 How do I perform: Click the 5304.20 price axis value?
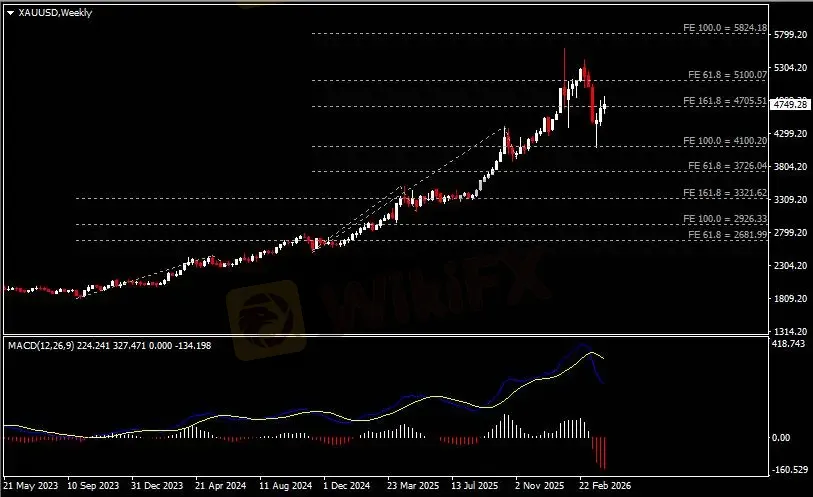click(790, 67)
